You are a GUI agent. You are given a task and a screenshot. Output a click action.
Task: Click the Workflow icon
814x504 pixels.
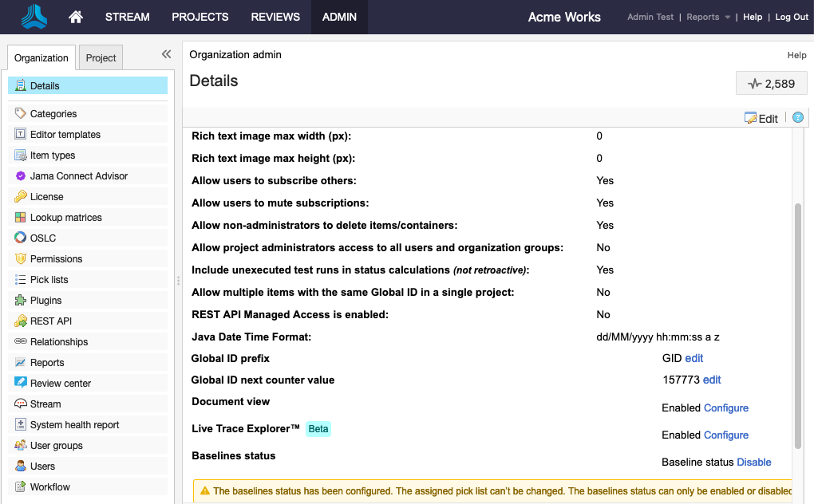[x=20, y=486]
